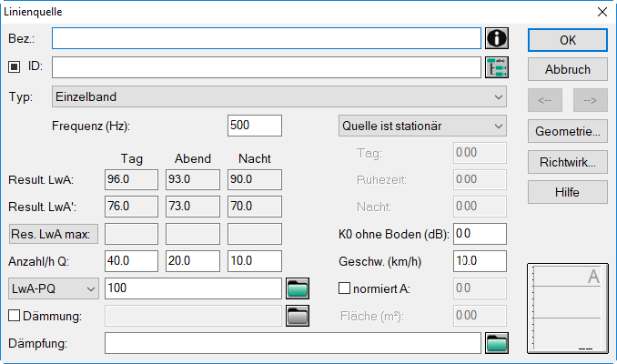Image resolution: width=617 pixels, height=364 pixels.
Task: Click the Frequenz (Hz) field showing 500
Action: [255, 126]
